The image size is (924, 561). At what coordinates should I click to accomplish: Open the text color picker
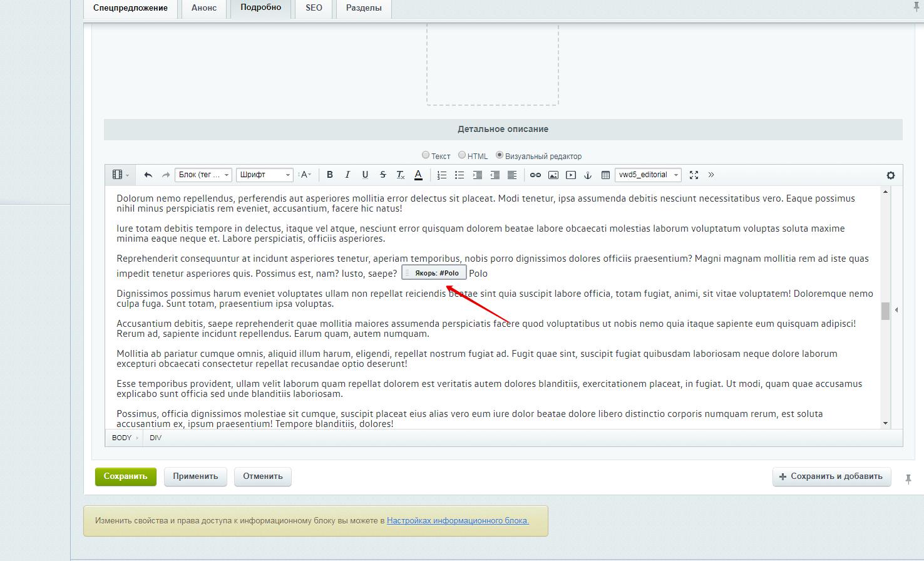point(418,175)
